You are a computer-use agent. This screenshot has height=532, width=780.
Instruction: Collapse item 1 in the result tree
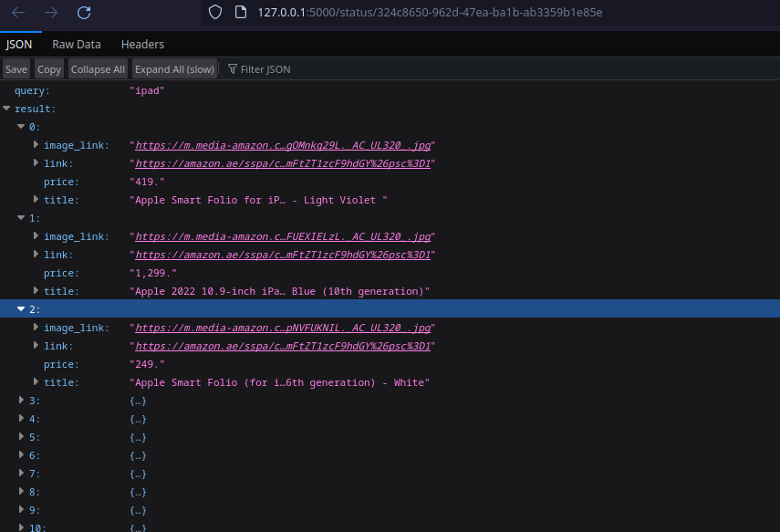(21, 217)
